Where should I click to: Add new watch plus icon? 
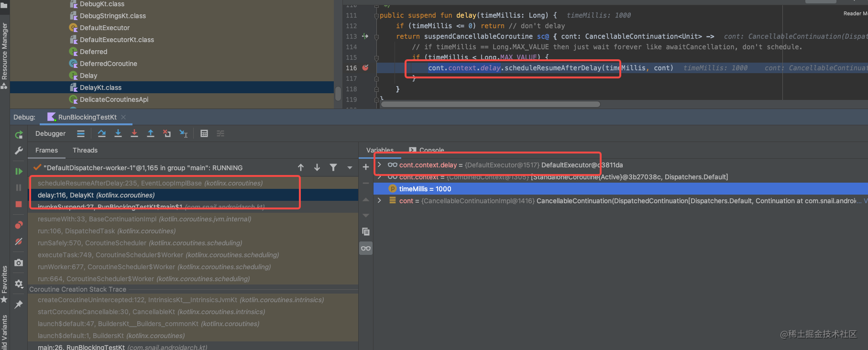366,167
